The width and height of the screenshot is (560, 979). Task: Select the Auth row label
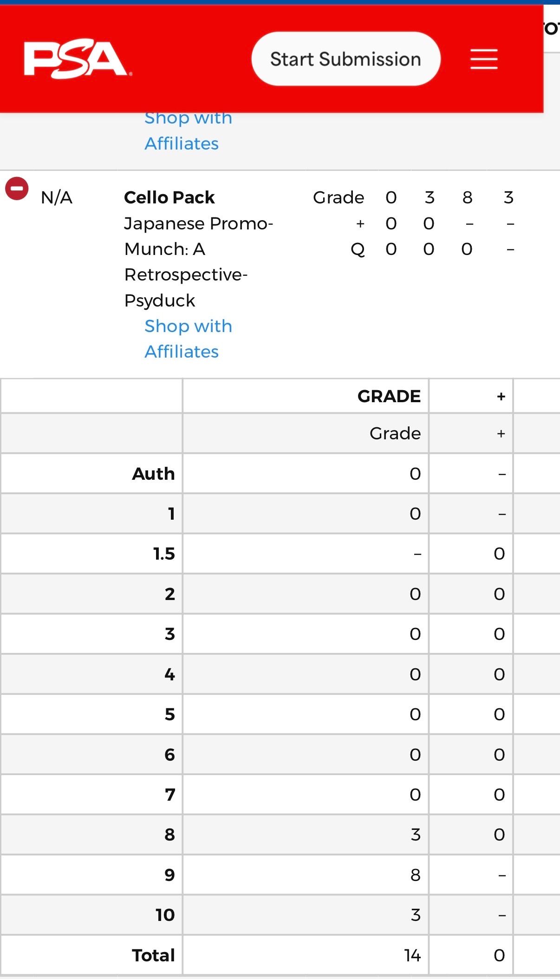[154, 474]
